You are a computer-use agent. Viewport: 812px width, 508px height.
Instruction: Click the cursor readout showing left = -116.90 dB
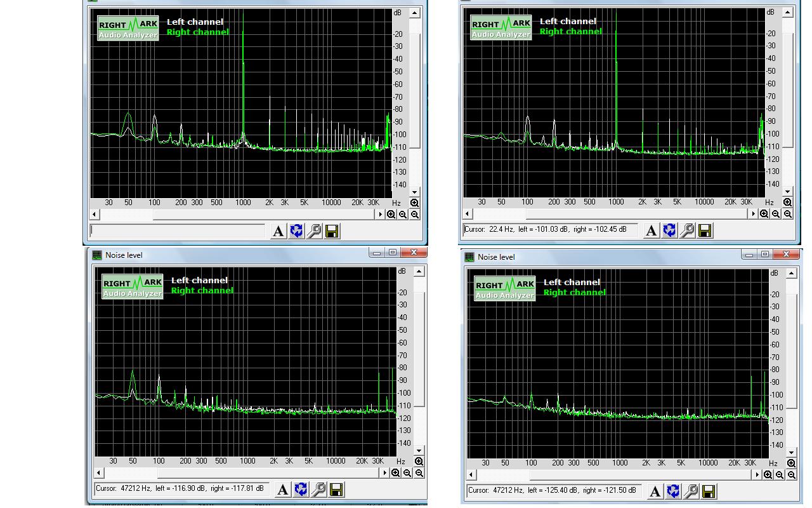coord(181,489)
